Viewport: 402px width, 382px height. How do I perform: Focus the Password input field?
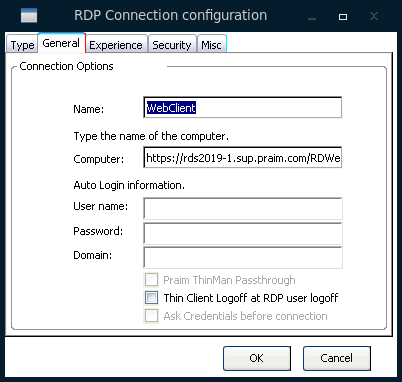(x=243, y=233)
